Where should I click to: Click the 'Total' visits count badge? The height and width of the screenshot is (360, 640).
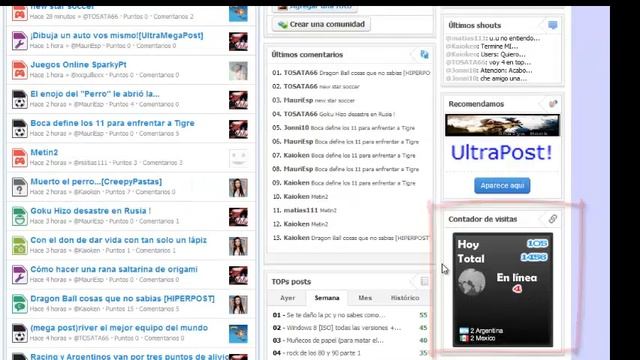(534, 257)
